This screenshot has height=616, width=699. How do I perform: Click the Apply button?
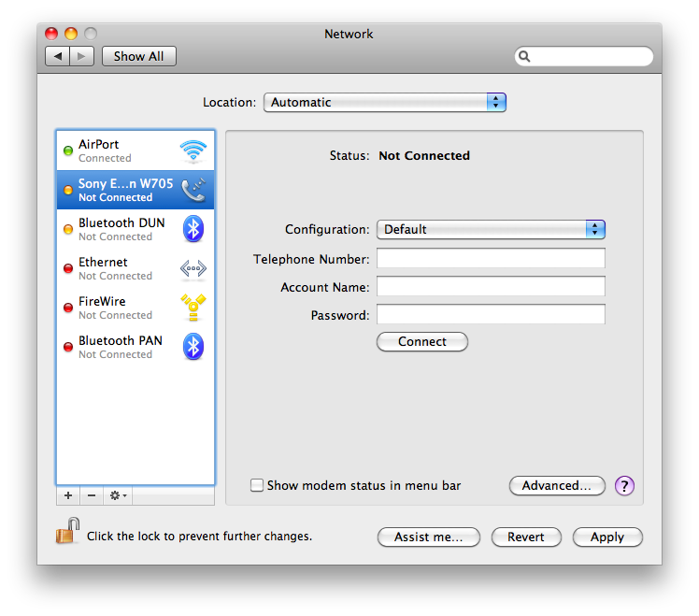click(x=607, y=537)
